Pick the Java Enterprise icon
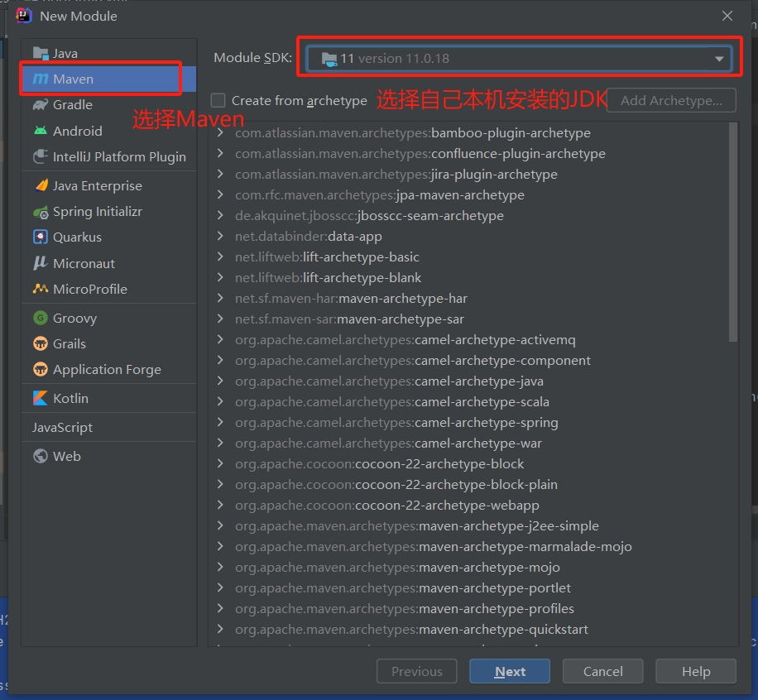This screenshot has width=758, height=700. click(x=41, y=185)
